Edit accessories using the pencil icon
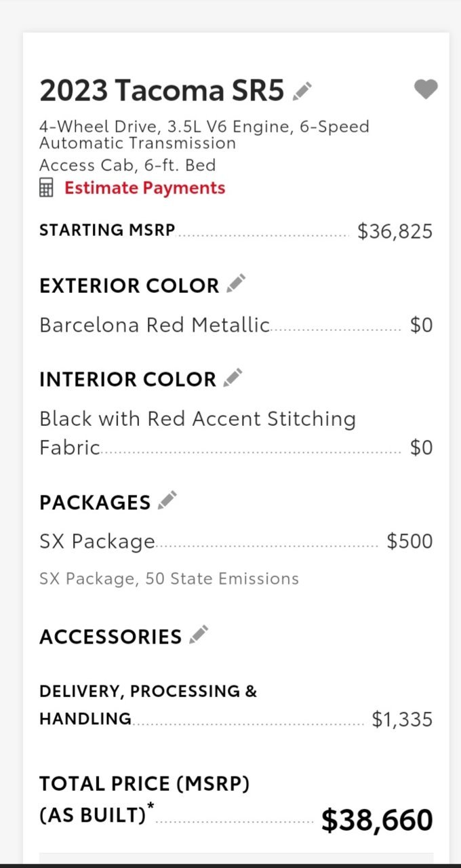Image resolution: width=461 pixels, height=868 pixels. pos(199,635)
